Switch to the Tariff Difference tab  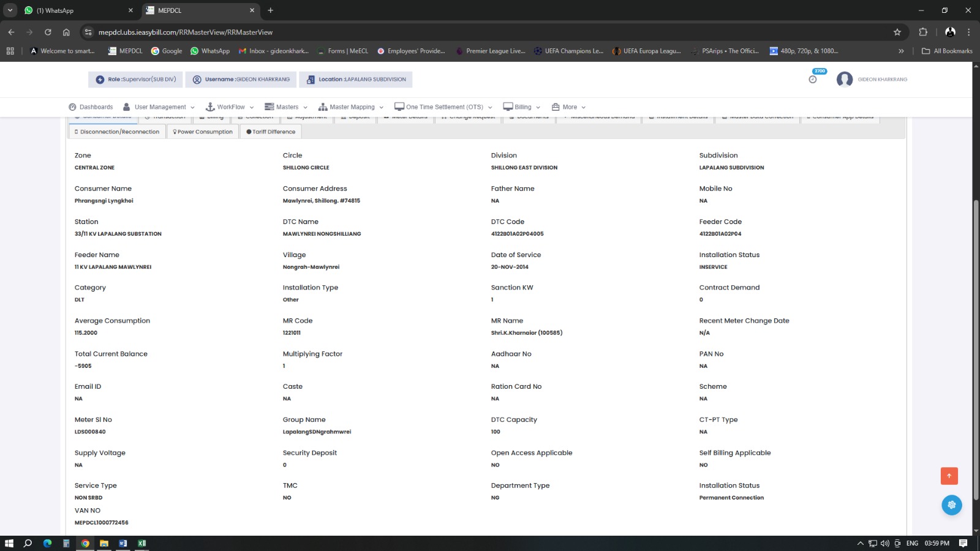click(x=271, y=132)
